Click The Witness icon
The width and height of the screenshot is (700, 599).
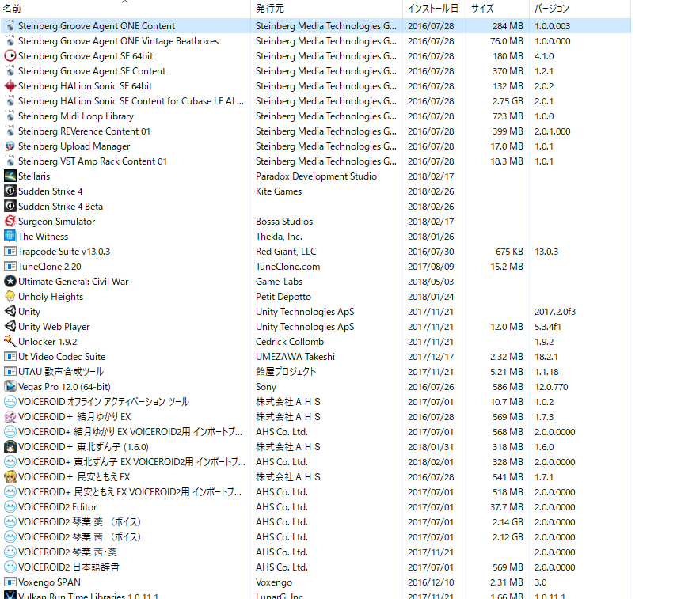10,237
